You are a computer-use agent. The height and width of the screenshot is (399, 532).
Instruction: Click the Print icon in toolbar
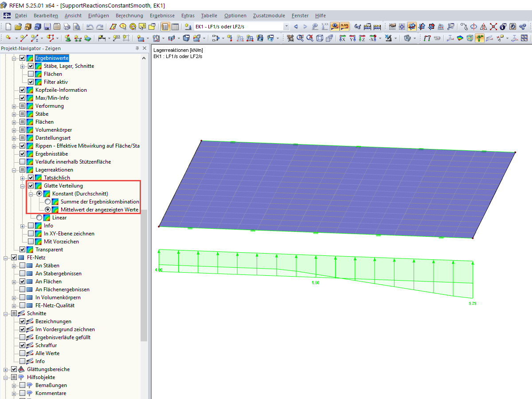tap(67, 27)
